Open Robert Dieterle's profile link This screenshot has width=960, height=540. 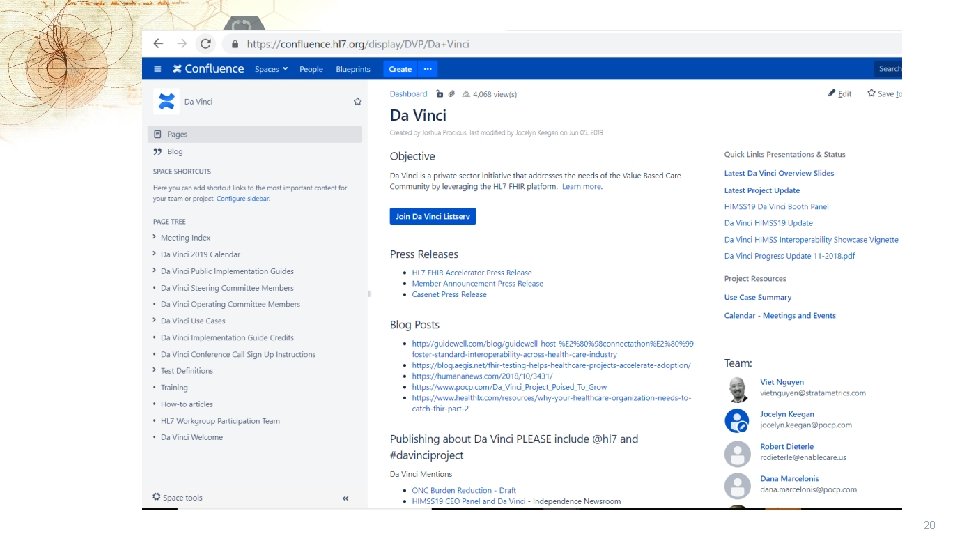787,446
